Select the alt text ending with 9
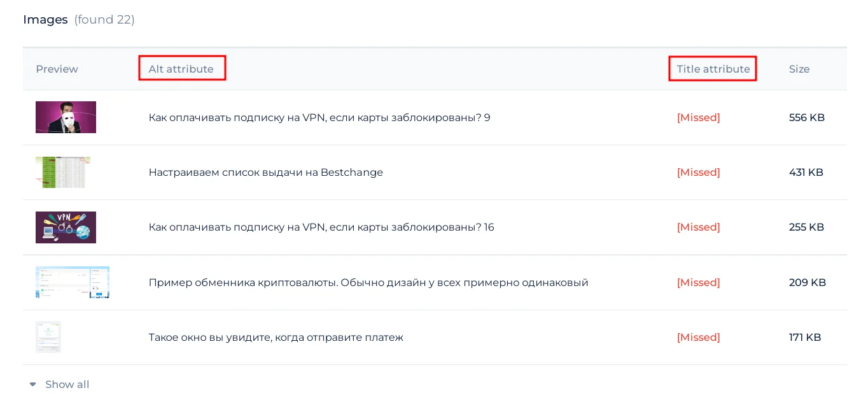This screenshot has width=868, height=409. [x=319, y=118]
